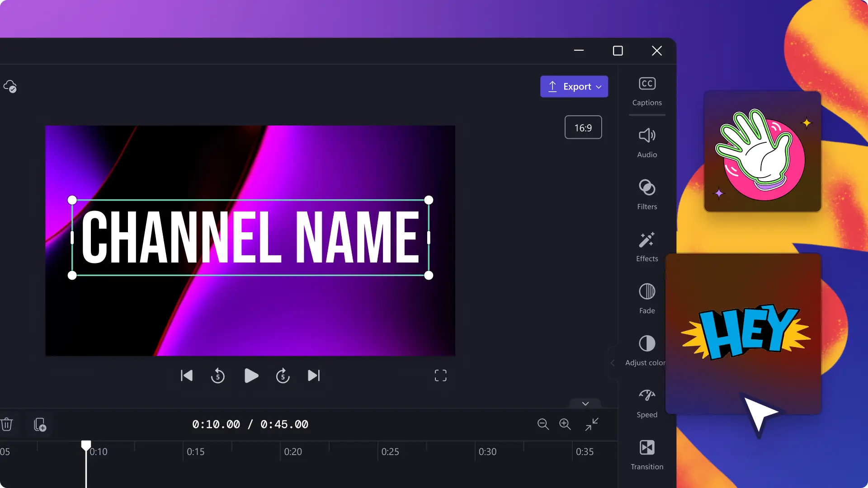Viewport: 868px width, 488px height.
Task: Apply Transition to clip
Action: click(x=647, y=455)
